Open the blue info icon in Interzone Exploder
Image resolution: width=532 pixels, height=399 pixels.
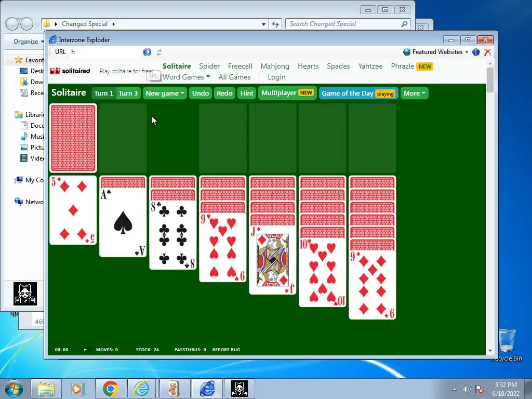(476, 52)
